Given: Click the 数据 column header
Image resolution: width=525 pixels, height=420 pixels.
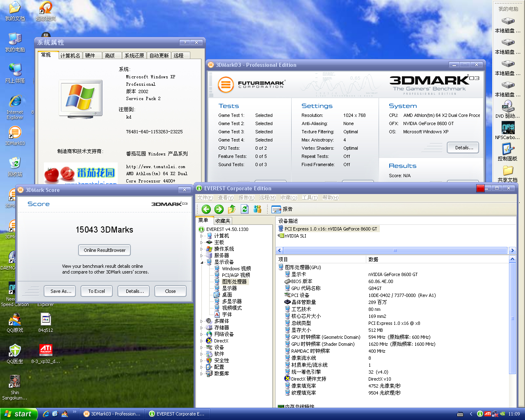Looking at the screenshot, I should click(x=437, y=260).
